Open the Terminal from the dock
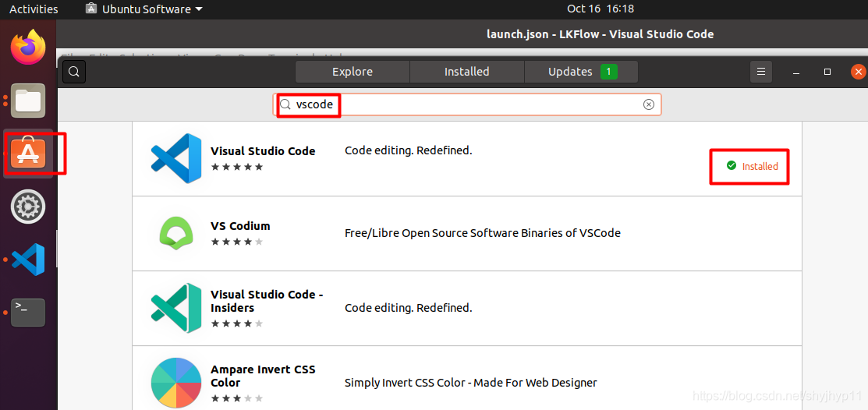Screen dimensions: 868x410 point(28,312)
